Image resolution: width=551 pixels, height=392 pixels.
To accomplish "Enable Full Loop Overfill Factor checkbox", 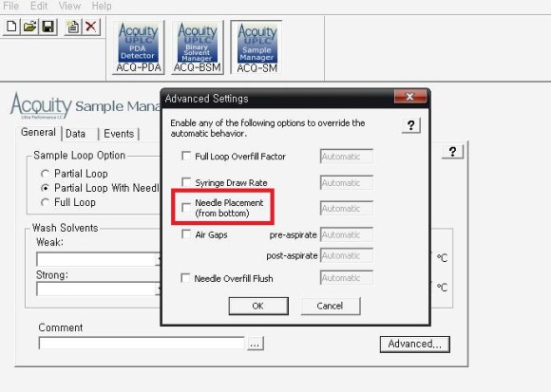I will pyautogui.click(x=186, y=156).
